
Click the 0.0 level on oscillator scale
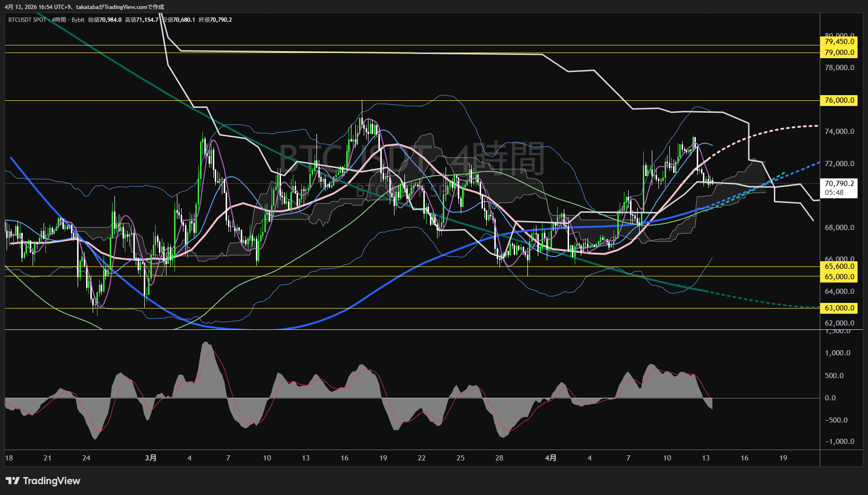(830, 398)
